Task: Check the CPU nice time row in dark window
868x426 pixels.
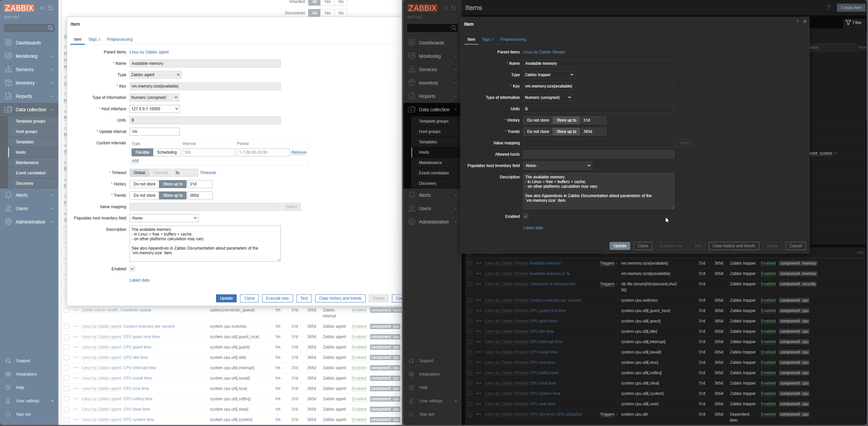Action: pyautogui.click(x=469, y=363)
